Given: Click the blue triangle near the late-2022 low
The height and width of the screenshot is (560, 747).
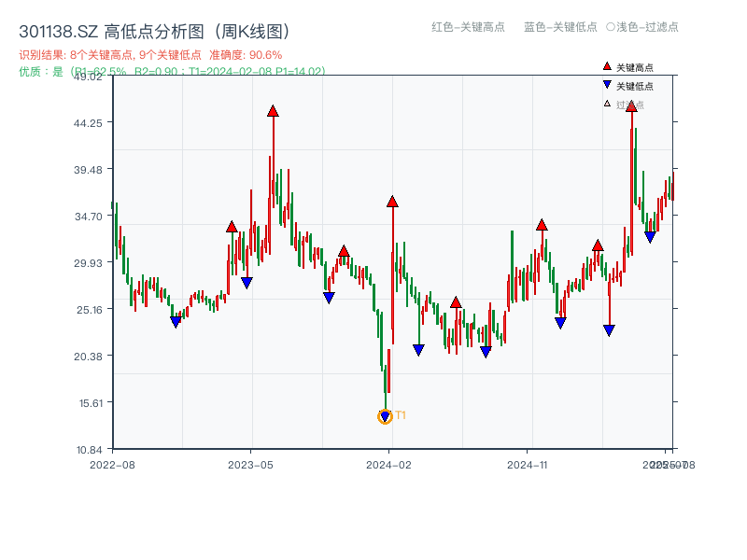Looking at the screenshot, I should (175, 320).
